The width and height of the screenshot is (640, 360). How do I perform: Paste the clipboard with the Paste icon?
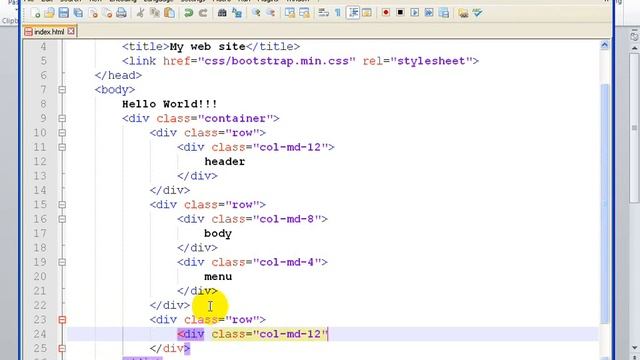[169, 13]
